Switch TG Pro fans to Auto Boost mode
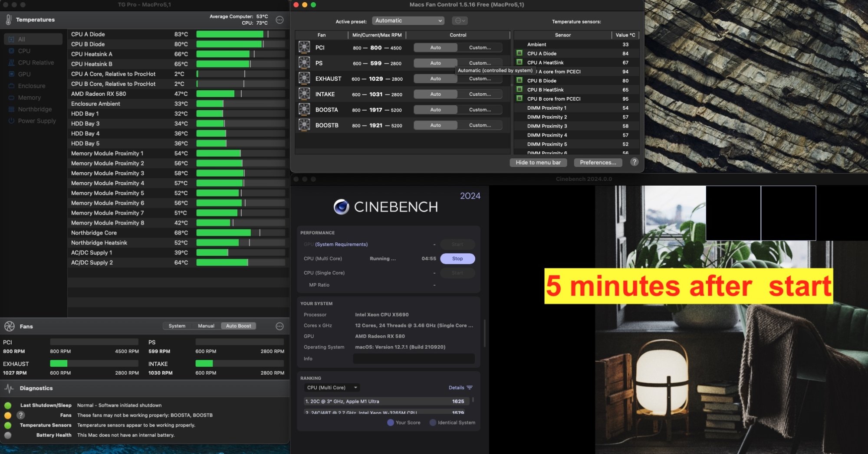This screenshot has width=868, height=454. click(239, 326)
